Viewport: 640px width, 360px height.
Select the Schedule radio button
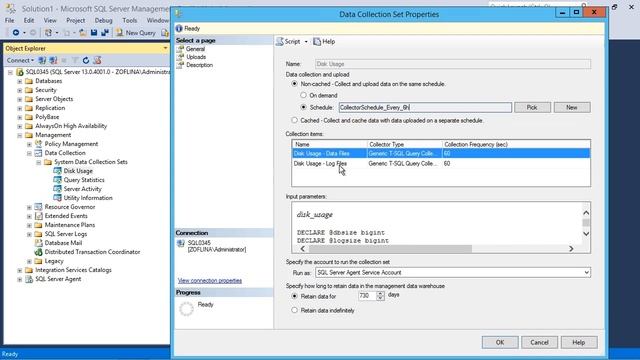303,107
